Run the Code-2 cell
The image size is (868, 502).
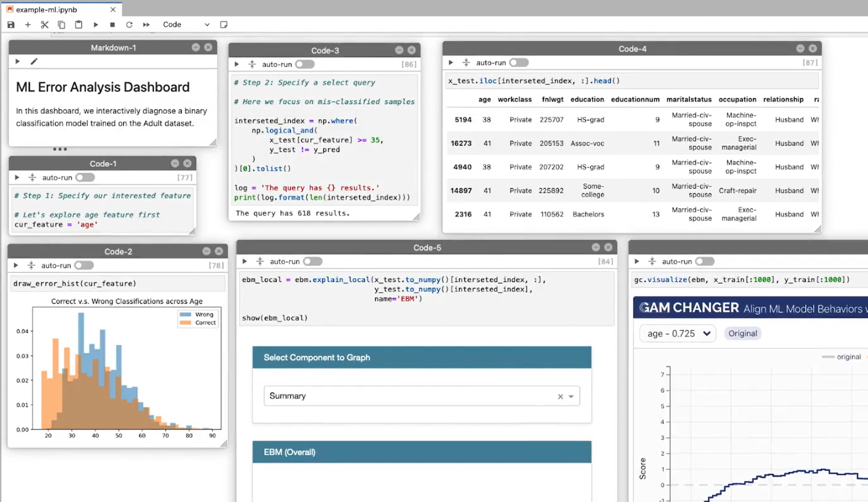16,265
